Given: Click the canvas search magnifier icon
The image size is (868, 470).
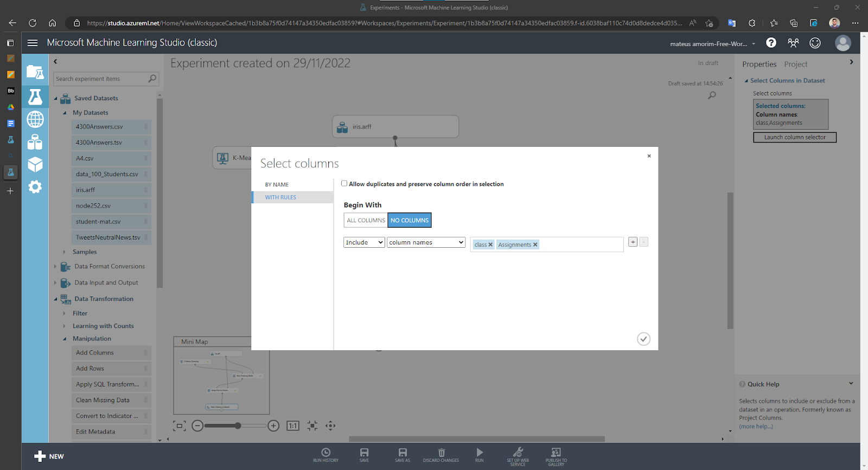Looking at the screenshot, I should [x=712, y=95].
